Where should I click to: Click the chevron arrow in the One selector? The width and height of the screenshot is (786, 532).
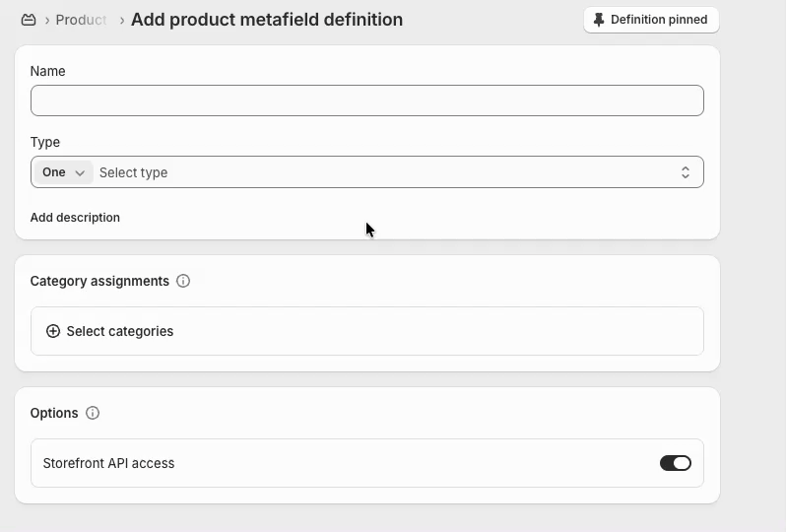80,172
